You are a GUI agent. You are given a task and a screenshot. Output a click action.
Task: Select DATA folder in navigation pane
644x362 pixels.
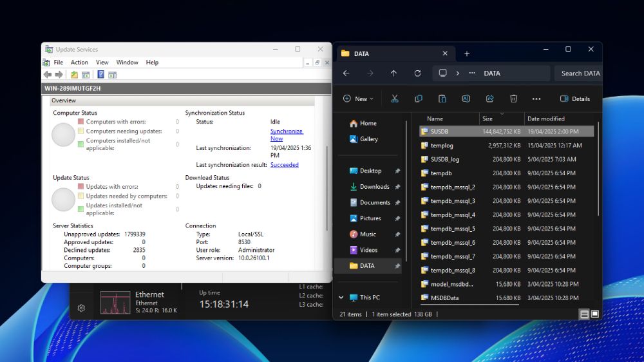pos(368,266)
